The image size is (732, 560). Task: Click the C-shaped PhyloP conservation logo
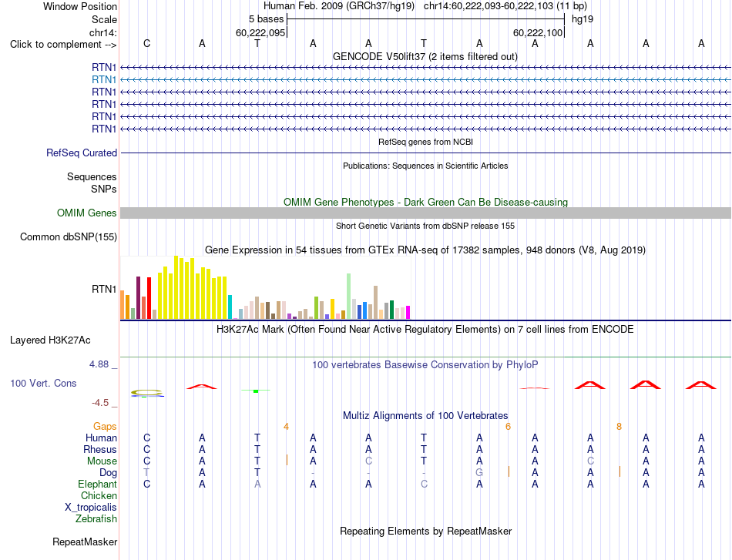point(147,393)
